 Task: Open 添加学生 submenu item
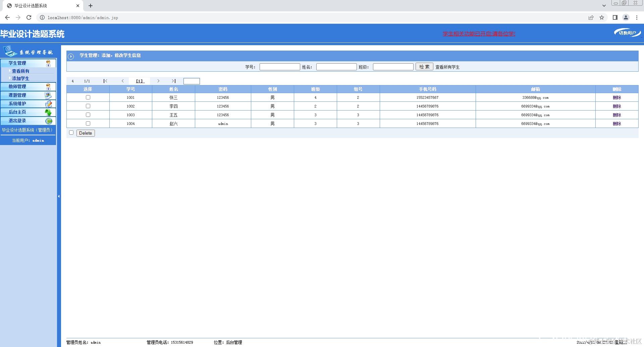tap(20, 78)
